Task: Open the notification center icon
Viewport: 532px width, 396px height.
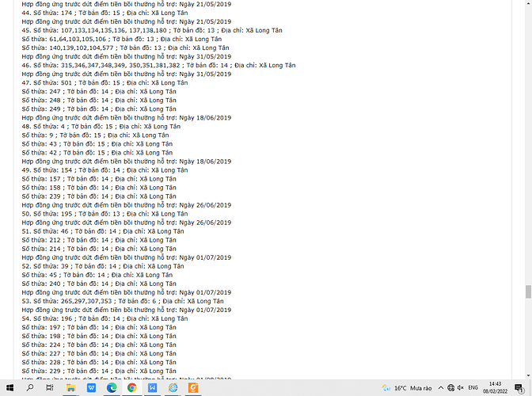Action: pos(519,388)
